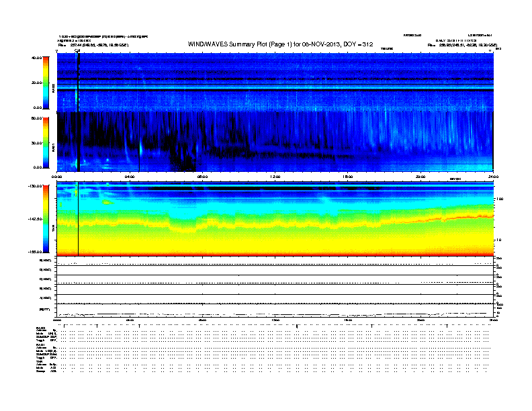Screen dimensions: 532x411
Task: Click the 24:00 tick label below RAD1
Action: pyautogui.click(x=493, y=176)
